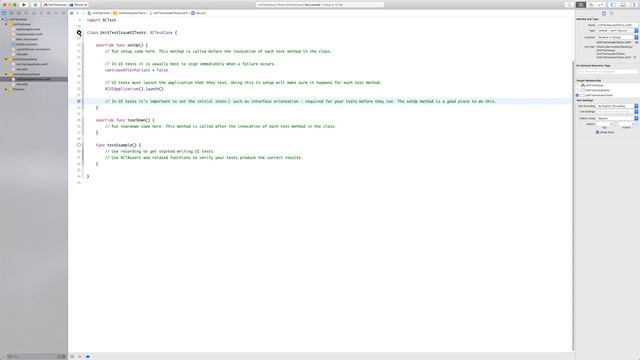Screen dimensions: 640x360
Task: Open the Indent Using dropdown
Action: 617,118
